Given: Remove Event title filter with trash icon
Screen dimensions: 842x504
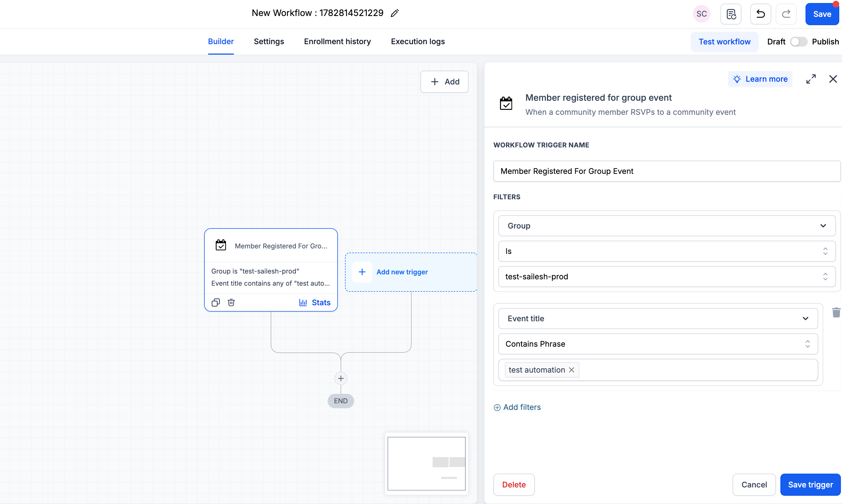Looking at the screenshot, I should tap(836, 312).
